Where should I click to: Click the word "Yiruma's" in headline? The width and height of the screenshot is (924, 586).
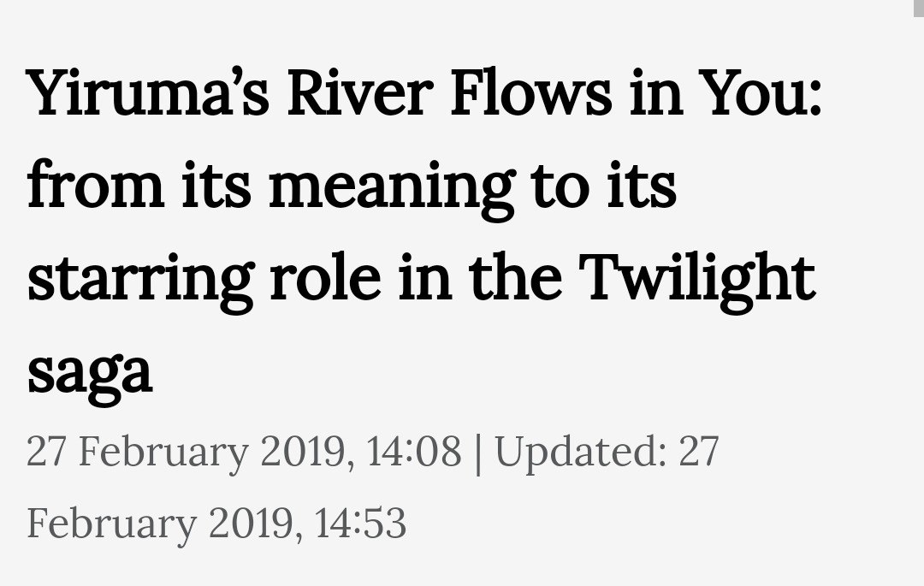click(148, 93)
